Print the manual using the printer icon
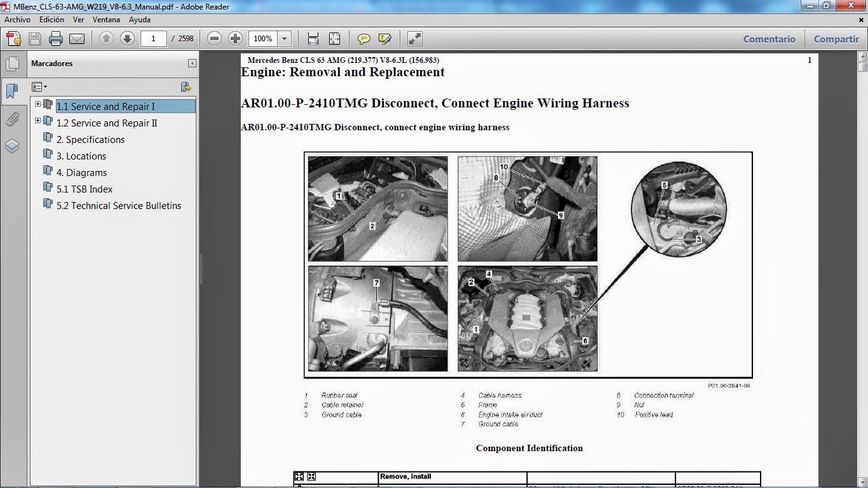 coord(56,39)
